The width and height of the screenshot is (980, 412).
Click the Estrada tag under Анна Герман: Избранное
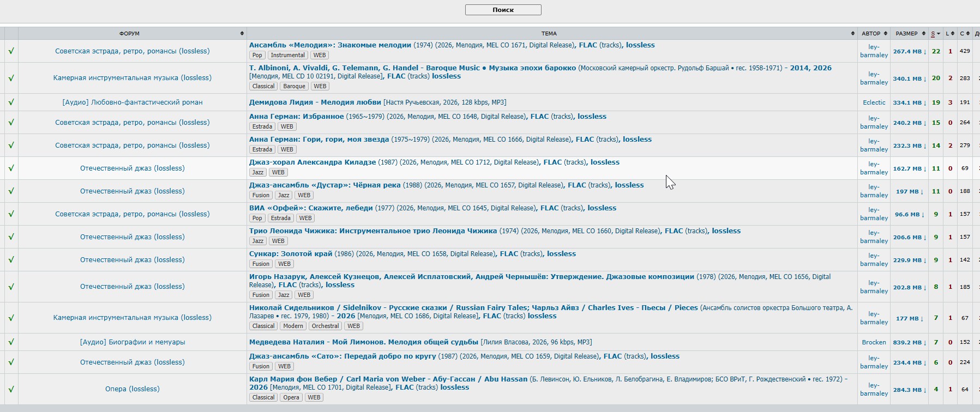[262, 126]
